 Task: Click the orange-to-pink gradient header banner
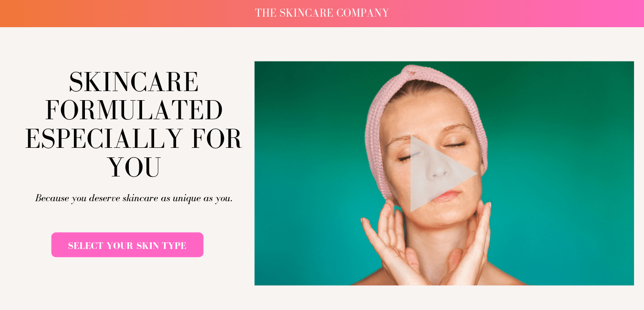322,13
